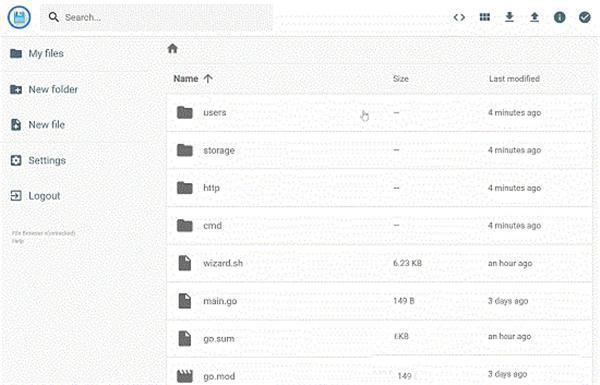Click the My files folder icon
Screen dimensions: 600x385
click(x=16, y=53)
